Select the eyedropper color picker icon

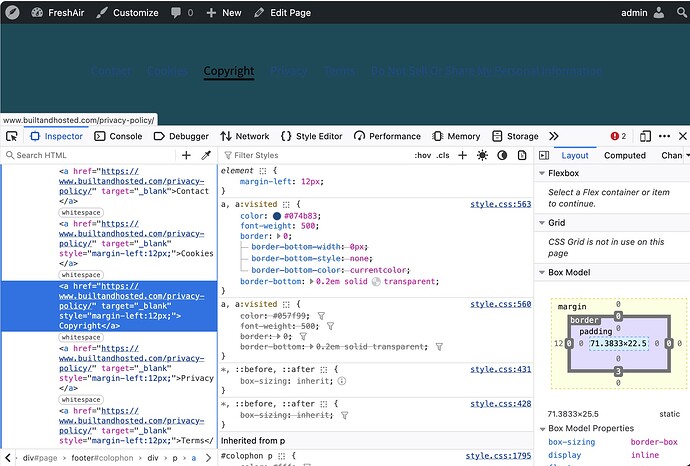click(206, 155)
